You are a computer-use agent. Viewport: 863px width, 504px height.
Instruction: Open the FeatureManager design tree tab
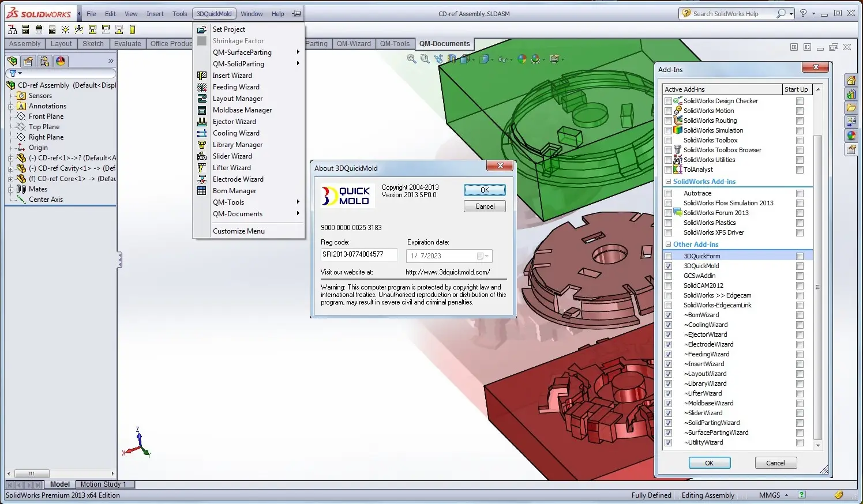12,61
